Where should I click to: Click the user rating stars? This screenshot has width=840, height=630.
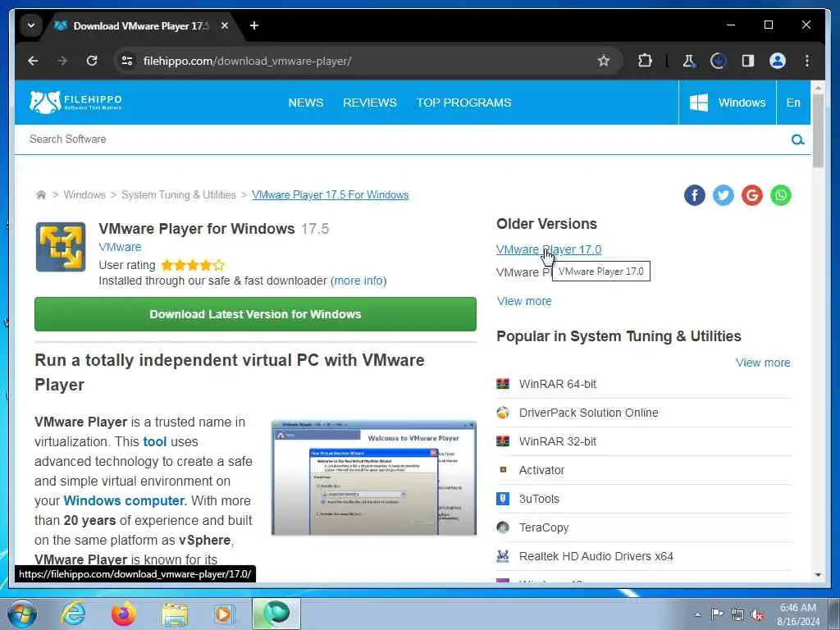[x=193, y=265]
